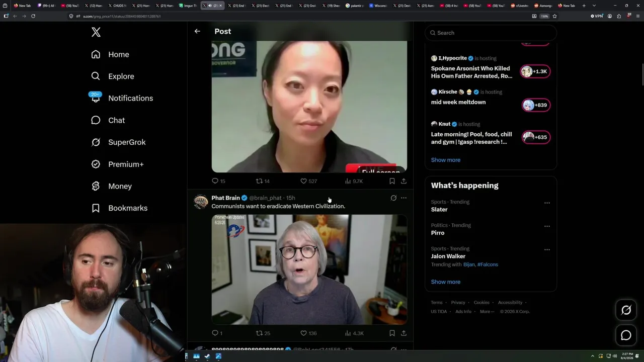Viewport: 644px width, 362px height.
Task: Open the Steam icon in the taskbar
Action: (207, 356)
